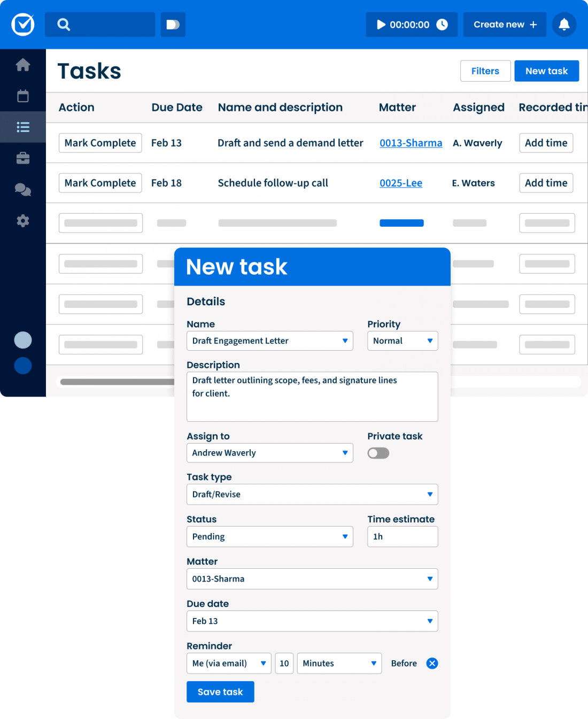Open notifications via the bell icon

(x=564, y=24)
